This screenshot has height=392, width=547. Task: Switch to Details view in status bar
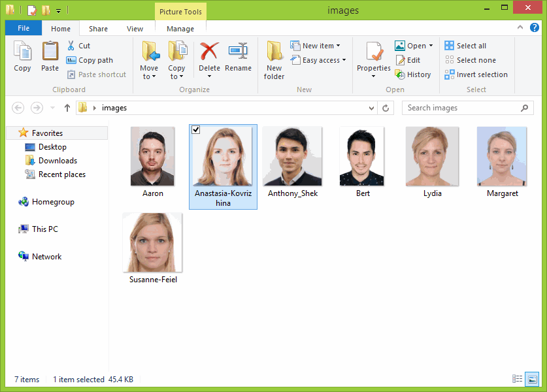[x=517, y=378]
